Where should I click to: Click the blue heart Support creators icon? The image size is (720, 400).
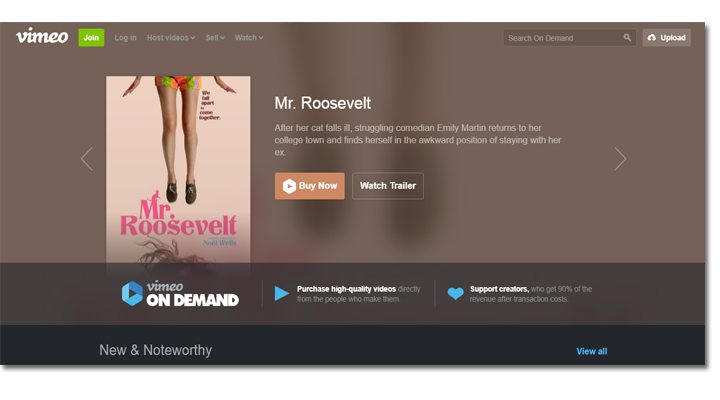(x=456, y=293)
